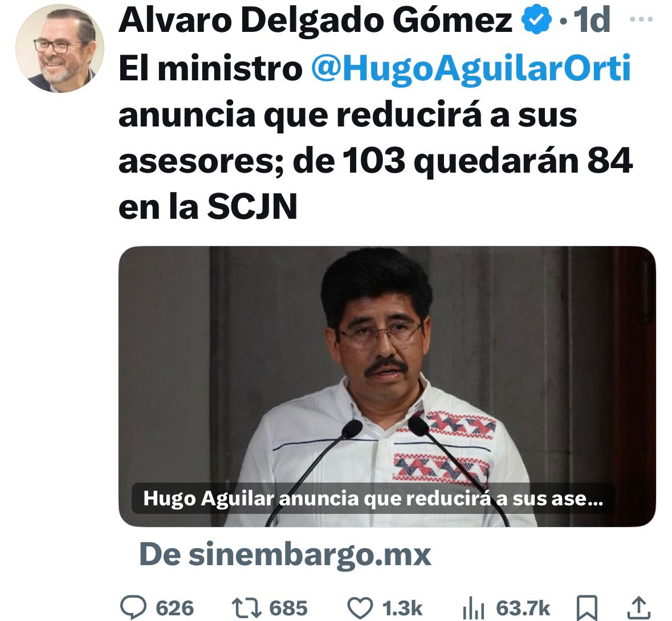Viewport: 672px width, 621px height.
Task: Open Alvaro Delgado Gómez profile name
Action: pyautogui.click(x=315, y=20)
